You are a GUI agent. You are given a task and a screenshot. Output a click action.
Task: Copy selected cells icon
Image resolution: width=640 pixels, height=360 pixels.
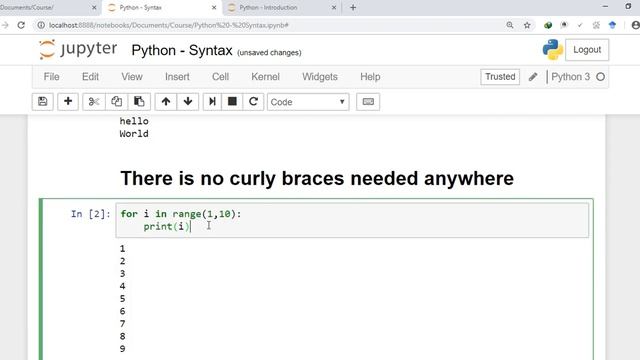click(116, 102)
